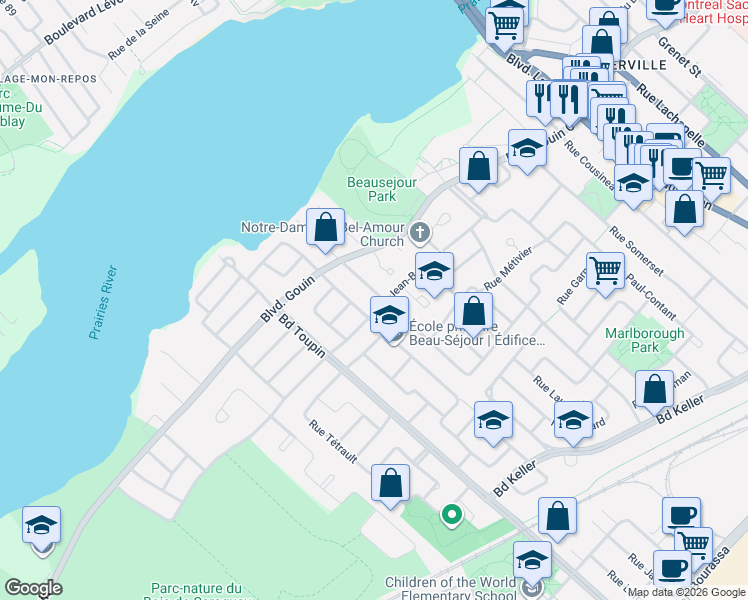Click the Prairies River label

coord(103,302)
